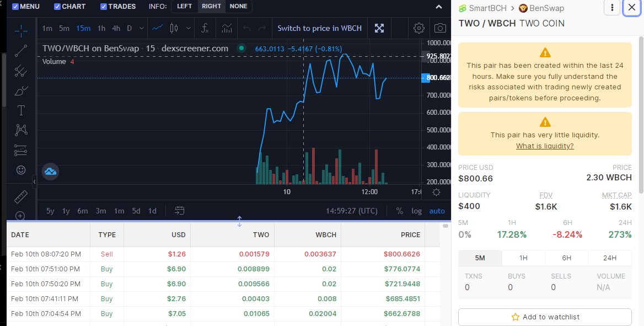
Task: Uncheck the CHART checkbox
Action: pyautogui.click(x=57, y=7)
